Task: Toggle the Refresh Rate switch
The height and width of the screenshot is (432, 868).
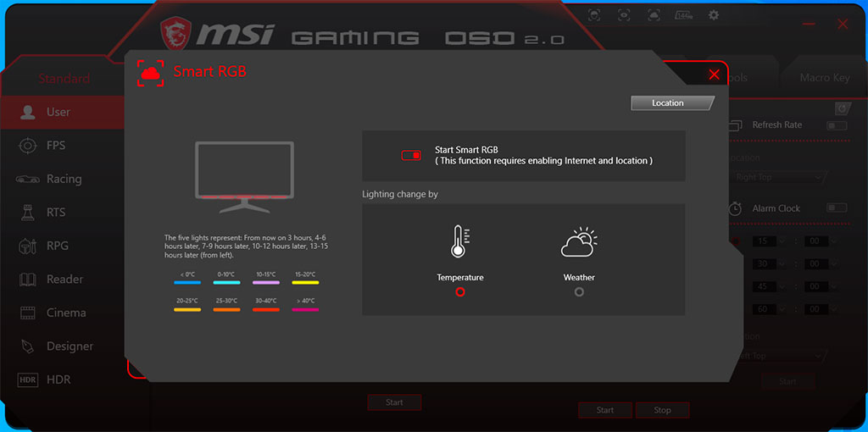Action: click(837, 125)
